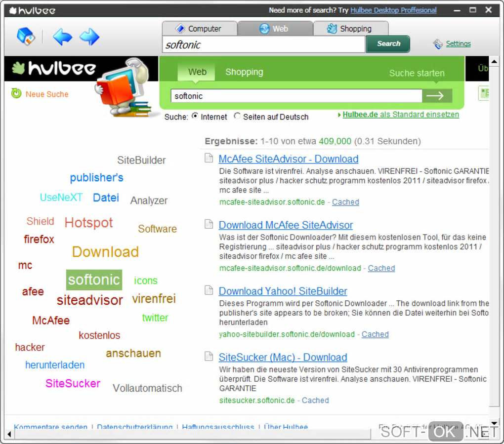The image size is (504, 444).
Task: Click the hulbee logo in title bar
Action: coord(32,10)
